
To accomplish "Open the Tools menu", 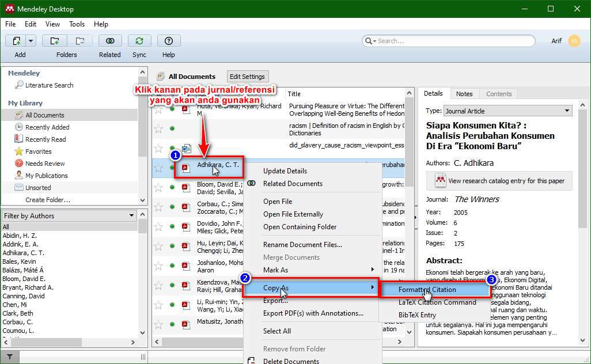I will pyautogui.click(x=77, y=24).
